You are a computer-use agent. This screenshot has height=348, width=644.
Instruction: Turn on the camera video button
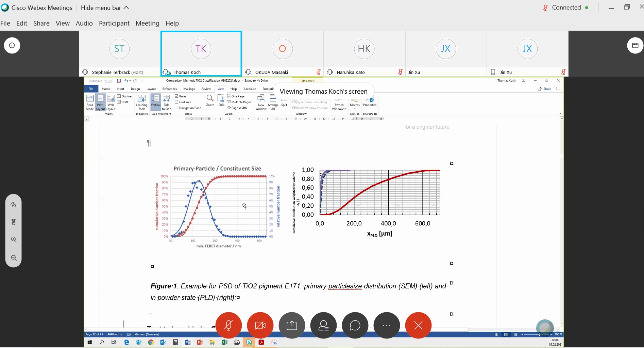pyautogui.click(x=260, y=326)
